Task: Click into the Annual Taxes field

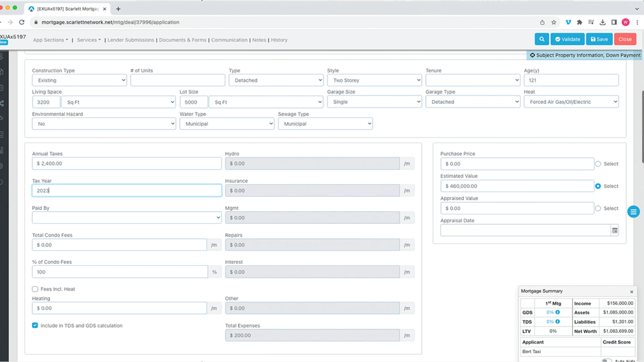Action: pos(127,163)
